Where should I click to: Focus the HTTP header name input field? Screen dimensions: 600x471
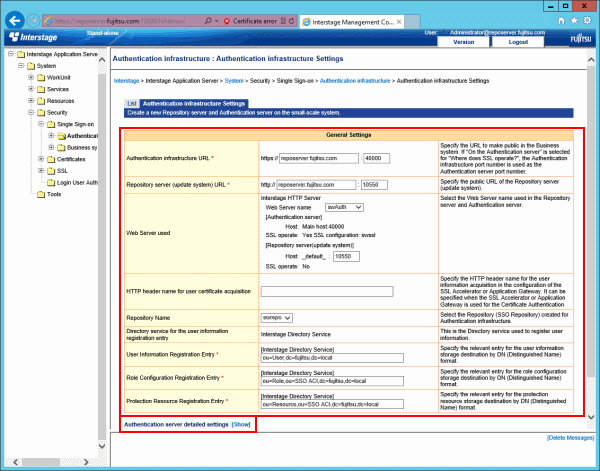click(327, 292)
